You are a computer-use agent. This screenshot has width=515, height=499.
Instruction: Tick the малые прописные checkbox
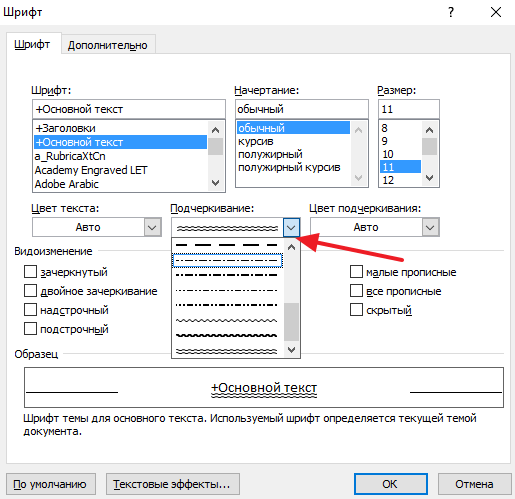356,272
